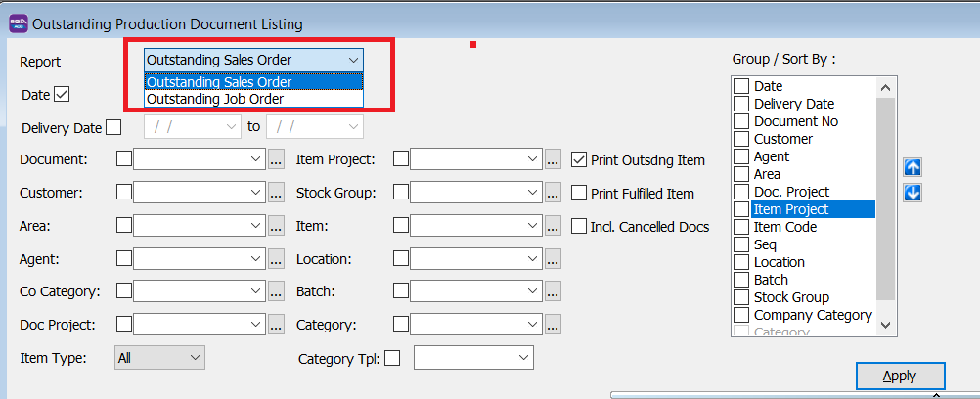Tick Delivery Date in Group/Sort list
This screenshot has height=399, width=980.
(742, 104)
